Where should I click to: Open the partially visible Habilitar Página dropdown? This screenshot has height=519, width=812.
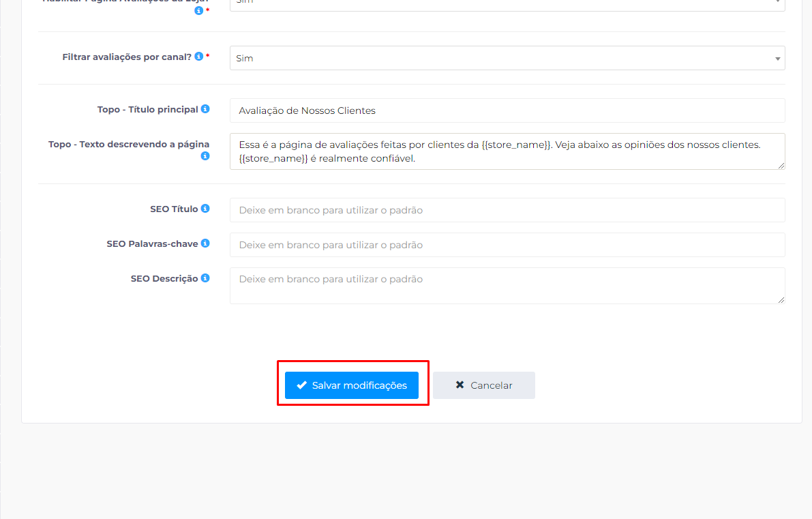click(507, 5)
